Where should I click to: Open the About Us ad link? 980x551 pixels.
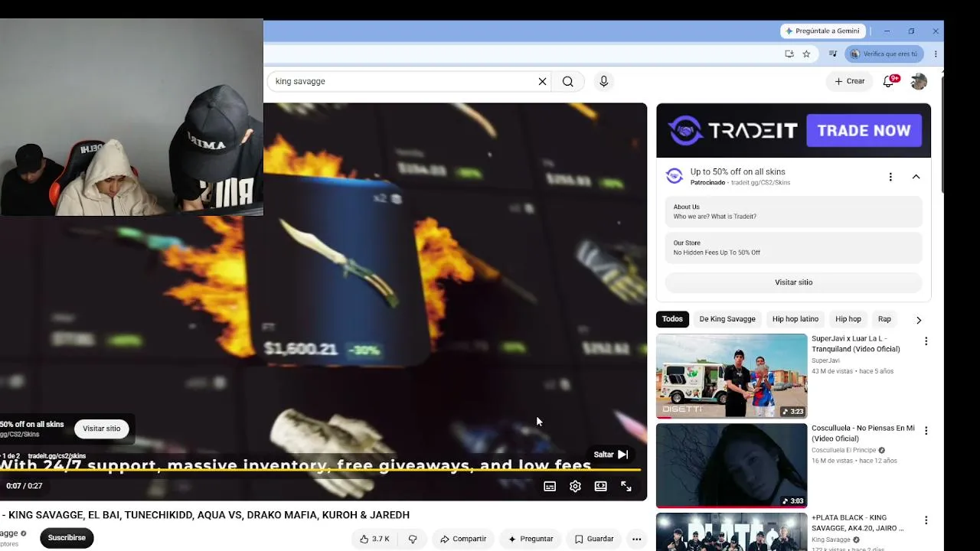coord(793,212)
